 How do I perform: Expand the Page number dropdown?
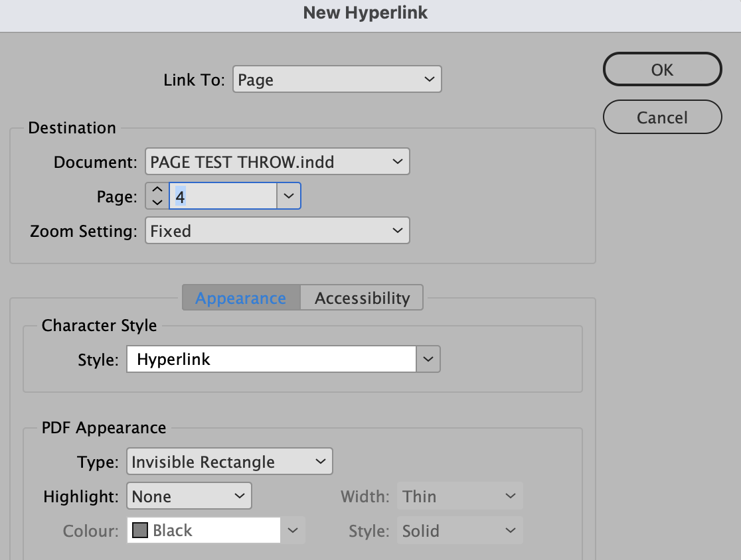pyautogui.click(x=289, y=196)
